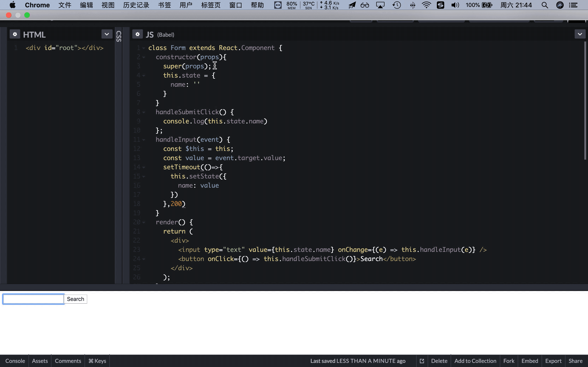Screen dimensions: 588x367
Task: Click the Search button in the preview
Action: (x=75, y=299)
